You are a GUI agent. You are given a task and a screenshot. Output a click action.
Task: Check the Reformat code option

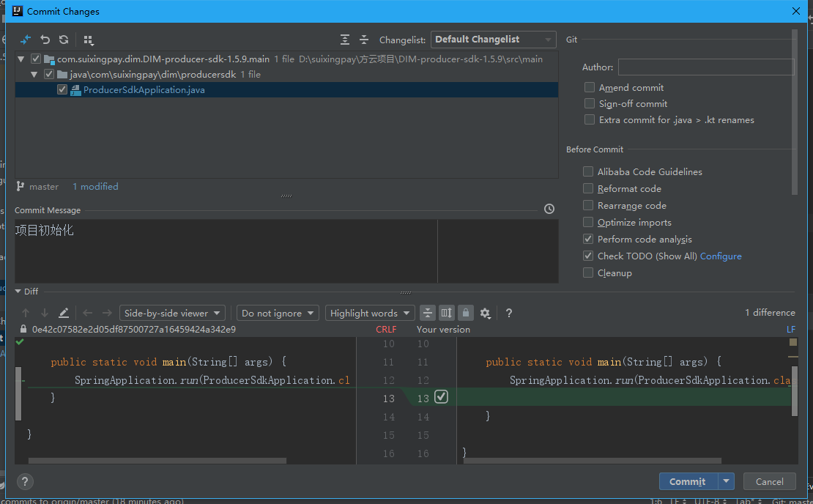pyautogui.click(x=588, y=189)
